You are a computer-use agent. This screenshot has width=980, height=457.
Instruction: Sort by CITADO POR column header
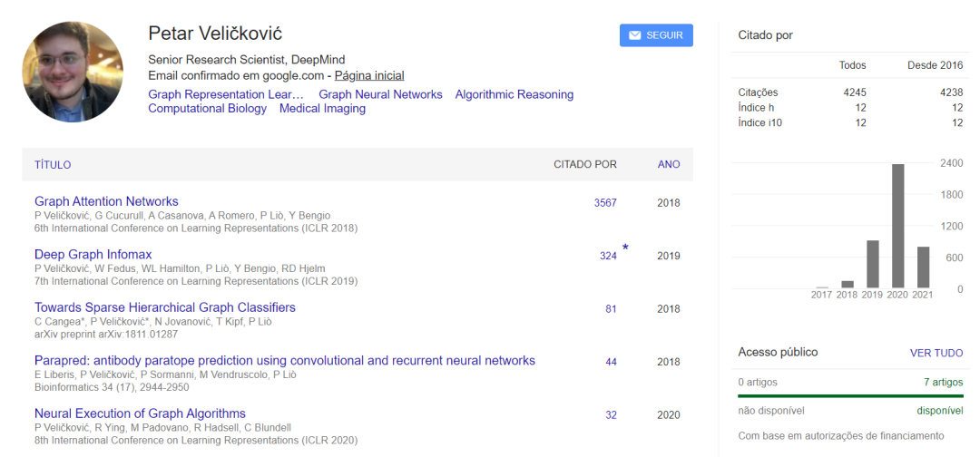(585, 165)
